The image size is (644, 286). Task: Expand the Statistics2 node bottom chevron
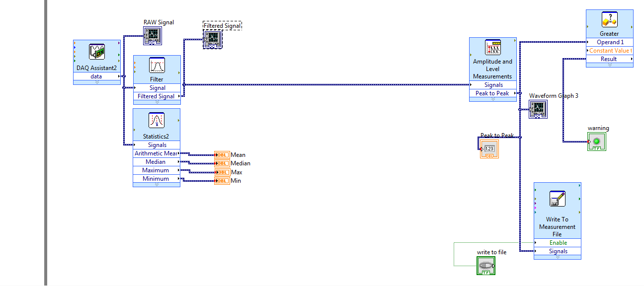(156, 185)
